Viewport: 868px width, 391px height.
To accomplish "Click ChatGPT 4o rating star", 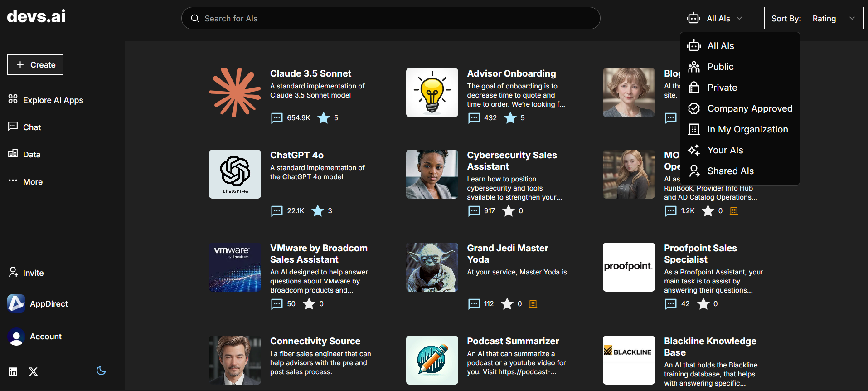I will click(318, 211).
